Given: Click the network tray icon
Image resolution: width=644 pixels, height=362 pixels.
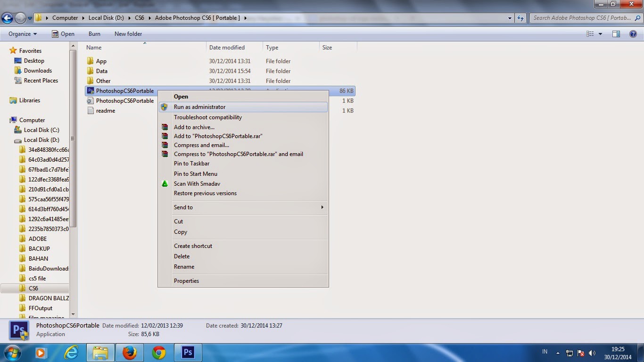Looking at the screenshot, I should coord(570,353).
